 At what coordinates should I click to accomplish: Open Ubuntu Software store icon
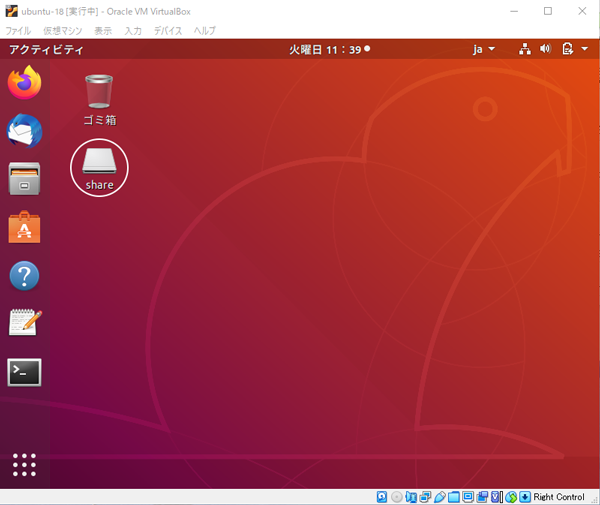(x=24, y=227)
